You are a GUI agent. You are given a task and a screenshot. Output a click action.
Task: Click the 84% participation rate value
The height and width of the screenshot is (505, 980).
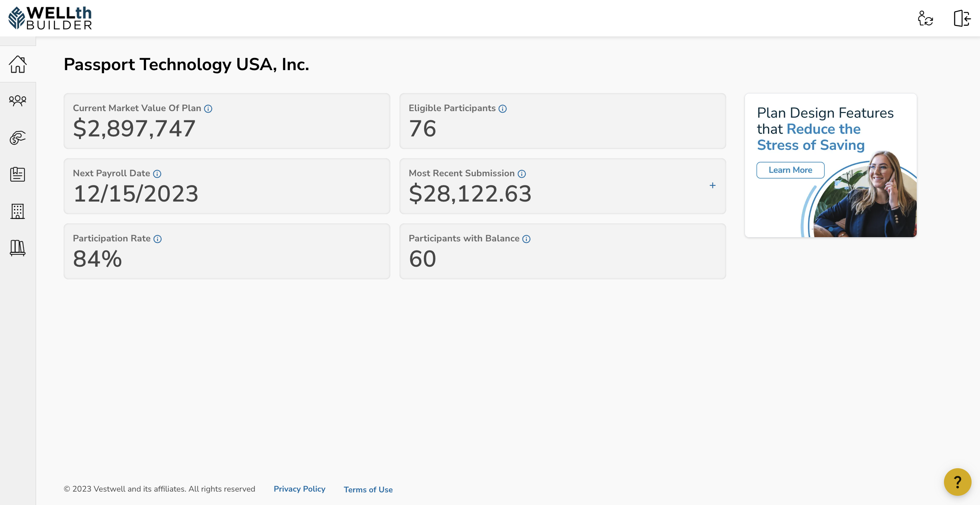97,259
